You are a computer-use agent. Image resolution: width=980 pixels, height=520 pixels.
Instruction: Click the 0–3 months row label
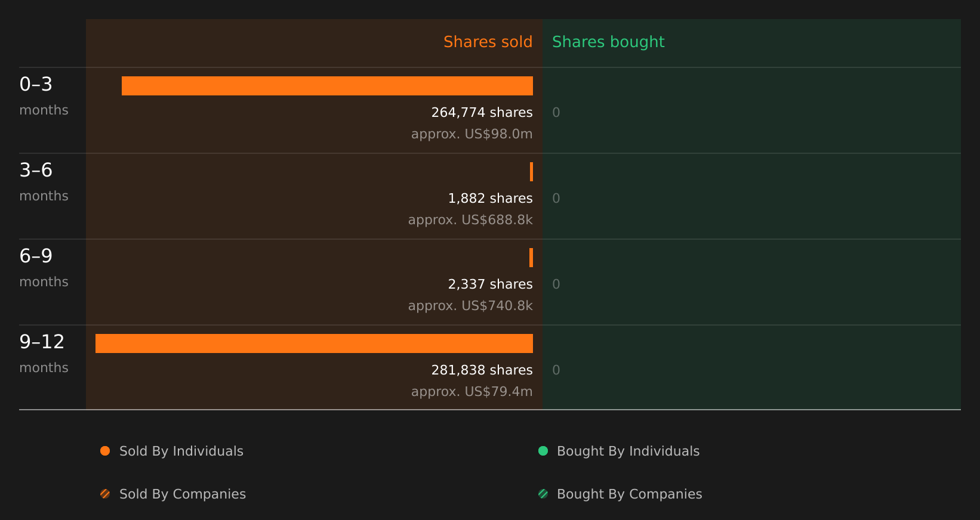coord(44,96)
